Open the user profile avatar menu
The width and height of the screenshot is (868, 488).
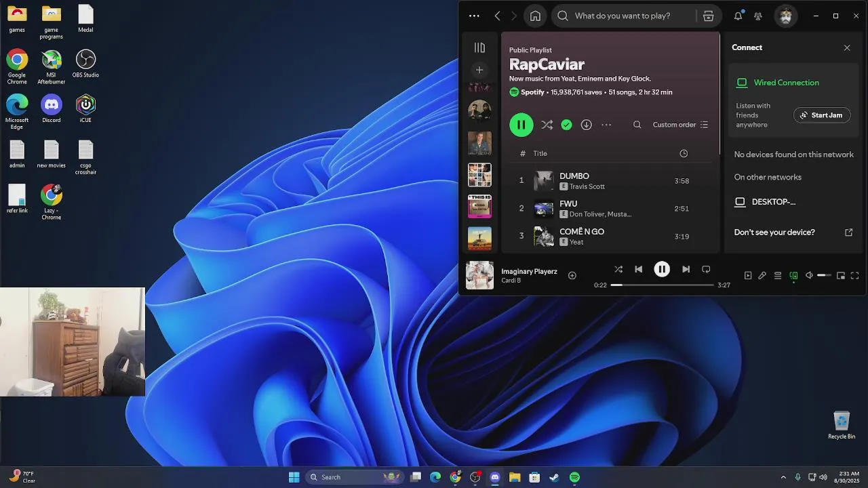(786, 16)
